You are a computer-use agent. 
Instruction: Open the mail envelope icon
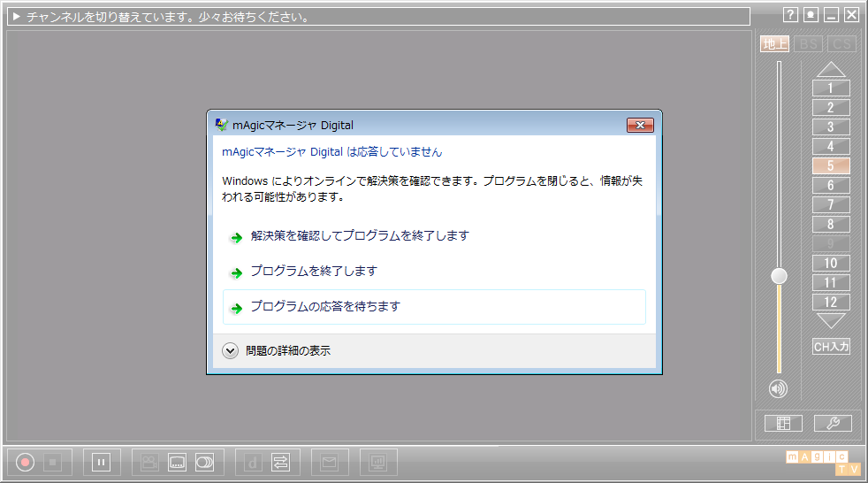click(330, 462)
